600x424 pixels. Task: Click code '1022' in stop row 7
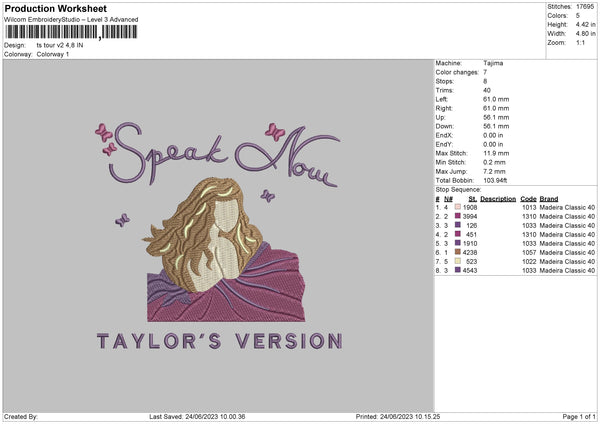529,261
